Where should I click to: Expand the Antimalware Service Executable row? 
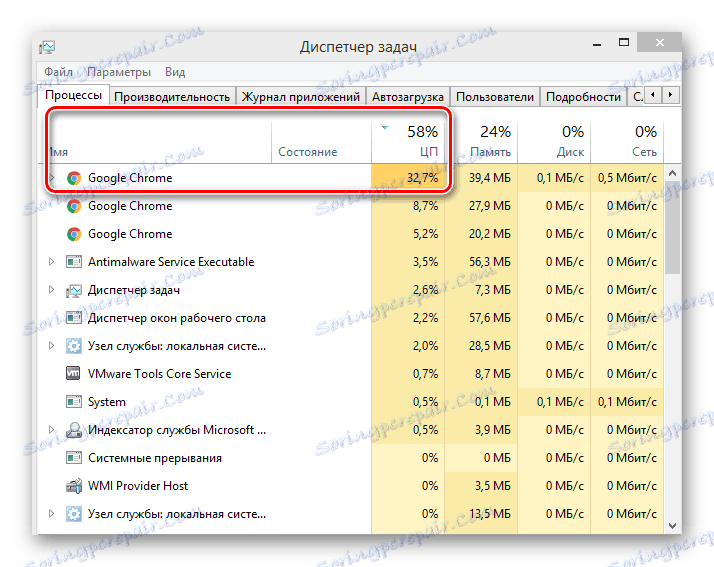click(x=52, y=262)
